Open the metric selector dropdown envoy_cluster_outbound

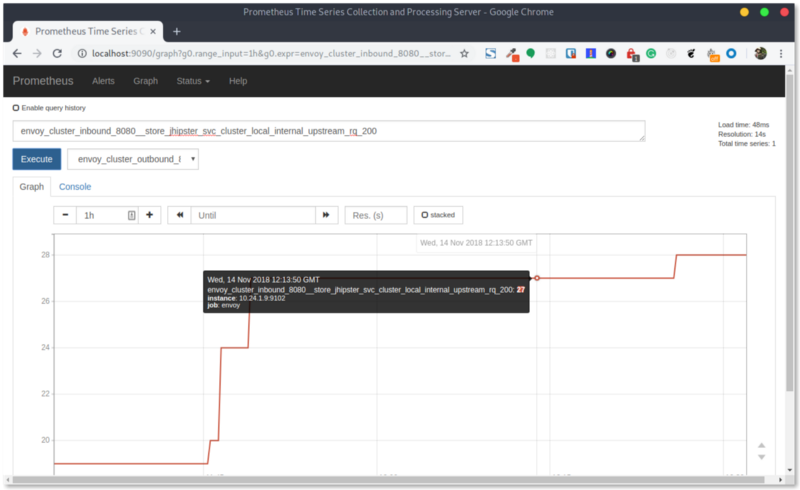point(133,159)
